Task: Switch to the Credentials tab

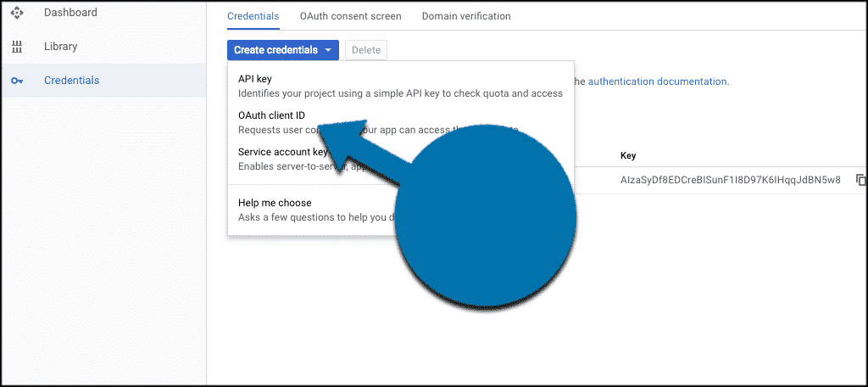Action: (x=253, y=16)
